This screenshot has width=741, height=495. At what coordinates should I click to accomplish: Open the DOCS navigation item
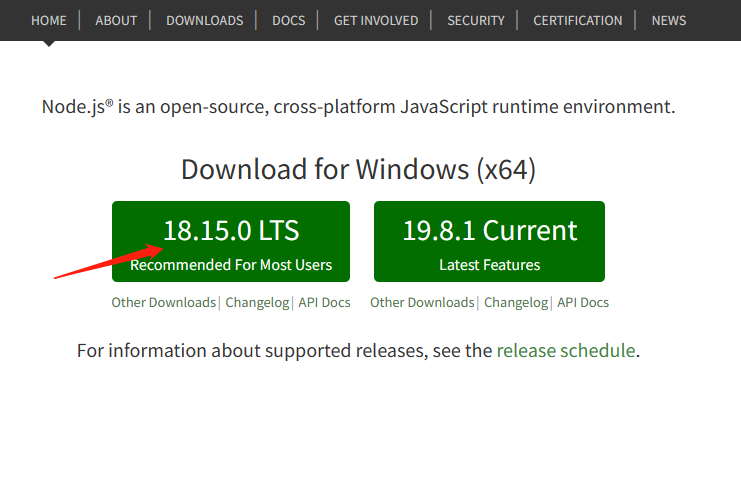pyautogui.click(x=288, y=21)
